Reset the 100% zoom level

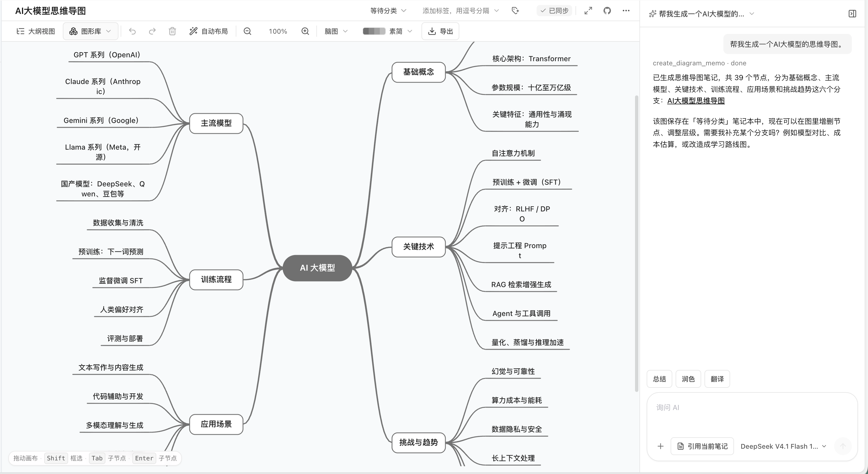click(278, 31)
